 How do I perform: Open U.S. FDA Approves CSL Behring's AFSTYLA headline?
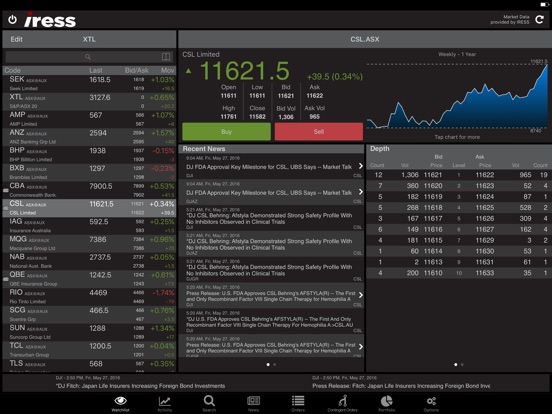271,322
